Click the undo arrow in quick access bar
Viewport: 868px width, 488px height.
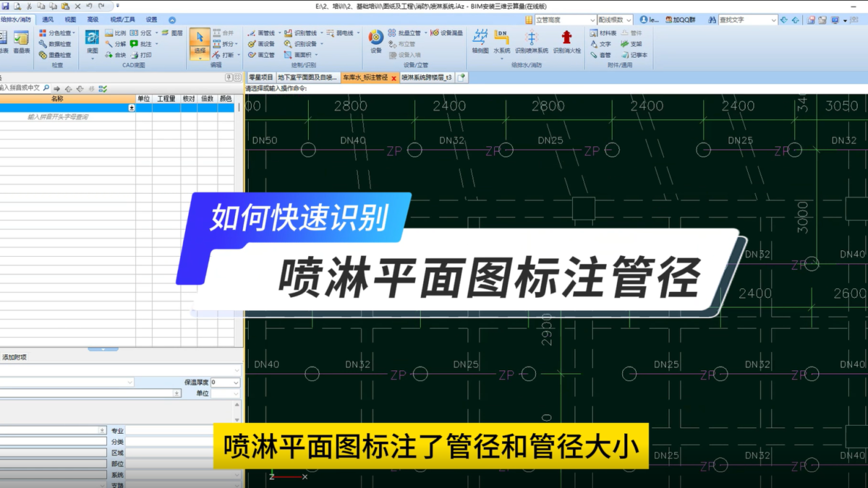90,6
